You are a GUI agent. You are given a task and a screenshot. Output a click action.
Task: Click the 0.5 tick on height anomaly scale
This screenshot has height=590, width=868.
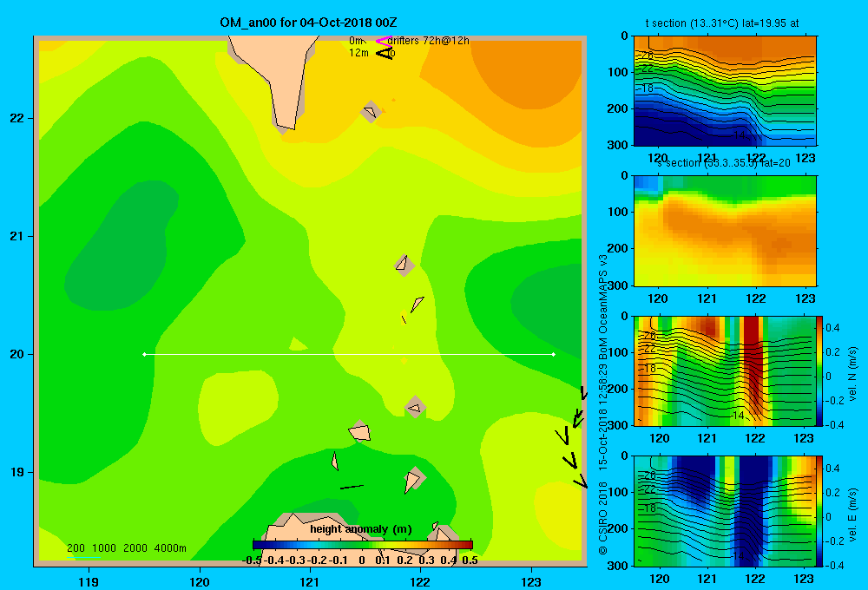pyautogui.click(x=470, y=560)
